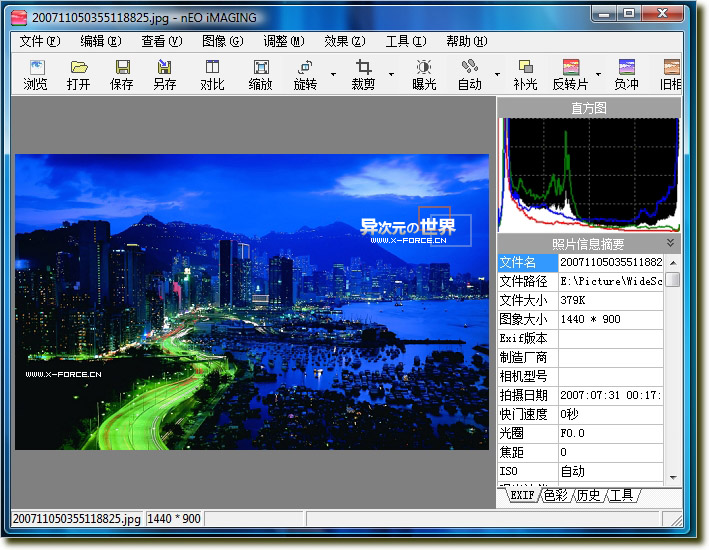Click the nEO iMAGING app icon in title bar

pyautogui.click(x=19, y=18)
